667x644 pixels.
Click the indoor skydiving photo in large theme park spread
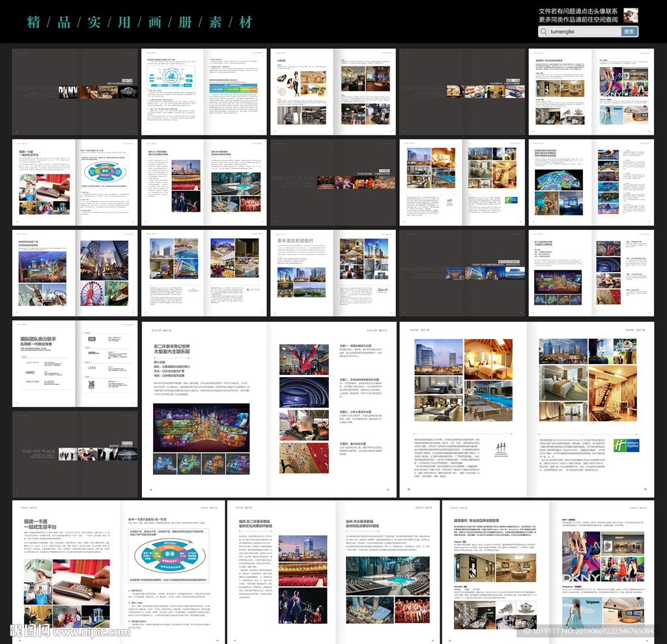(304, 360)
